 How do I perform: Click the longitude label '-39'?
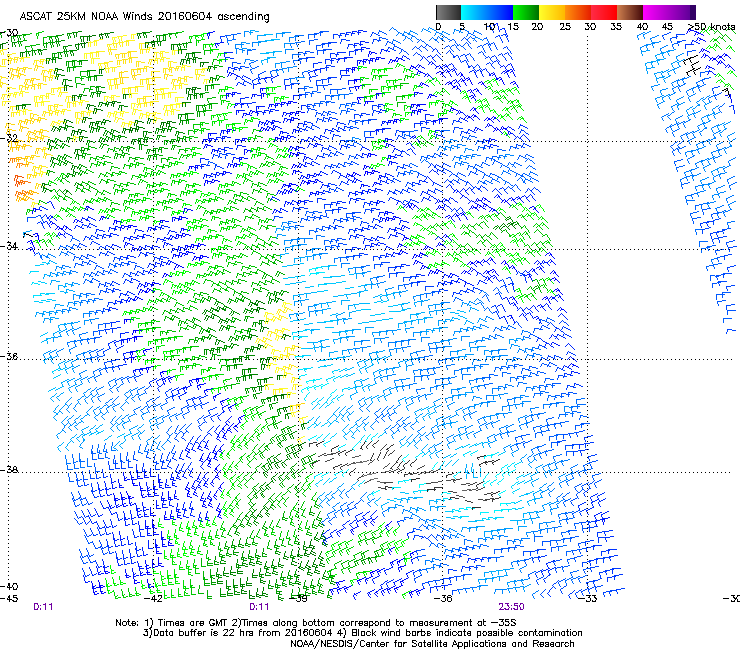click(x=298, y=599)
